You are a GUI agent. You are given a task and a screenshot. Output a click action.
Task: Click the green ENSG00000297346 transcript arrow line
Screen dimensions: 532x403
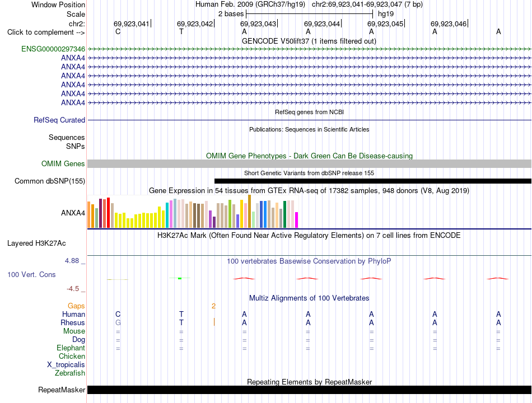(310, 49)
